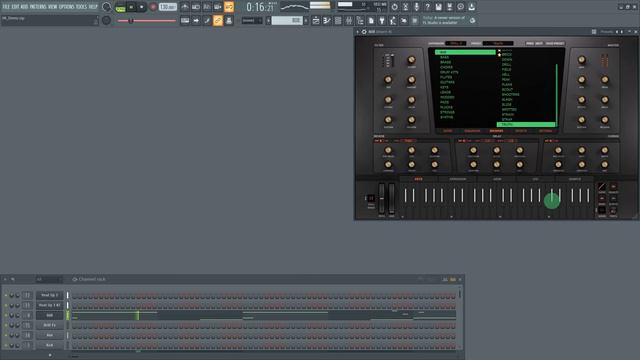The image size is (640, 360).
Task: Open the plugin window menu arrow
Action: 358,31
